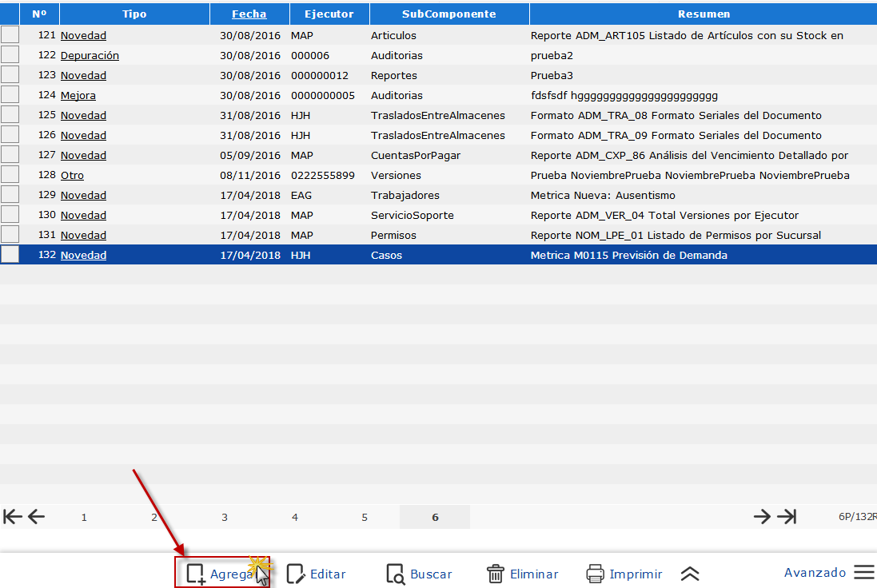Go to first page arrow
The height and width of the screenshot is (588, 877).
click(13, 517)
